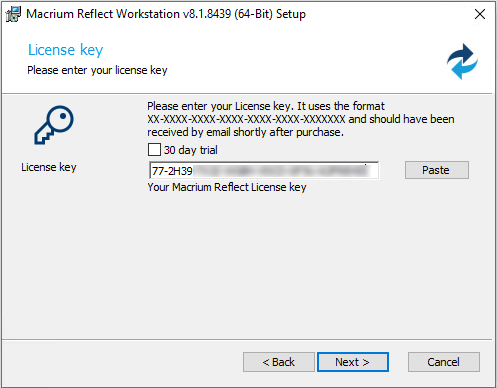Enable the 30 day trial checkbox
Image resolution: width=497 pixels, height=388 pixels.
click(154, 150)
